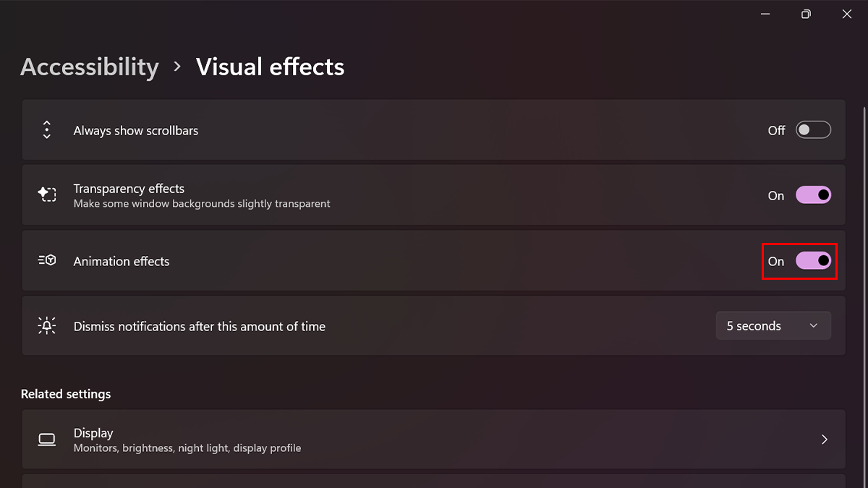Click the Animation effects cube icon
868x488 pixels.
point(47,261)
